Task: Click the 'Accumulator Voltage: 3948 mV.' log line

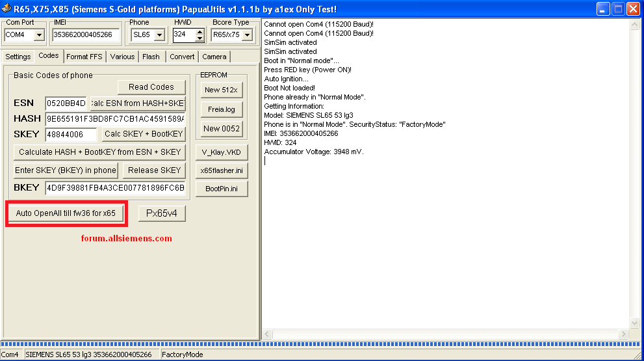Action: 314,152
